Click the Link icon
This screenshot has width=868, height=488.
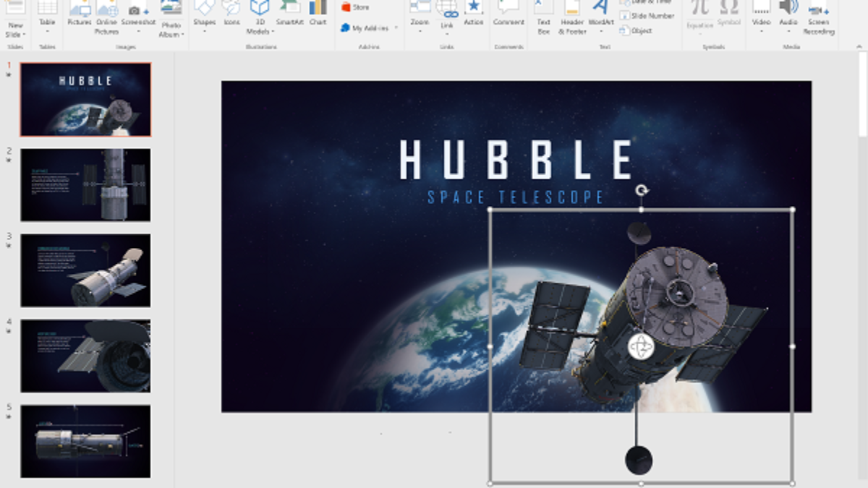[447, 9]
